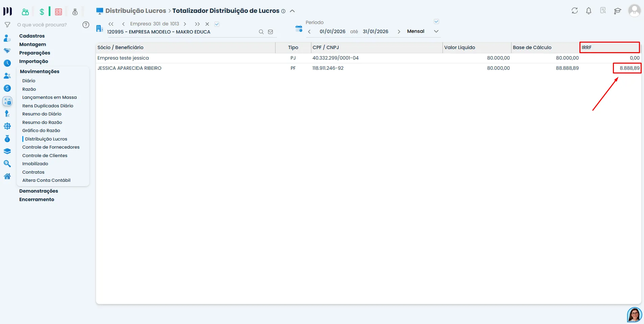Screen dimensions: 644x324
Task: Click the company search magnifier icon
Action: pyautogui.click(x=261, y=32)
